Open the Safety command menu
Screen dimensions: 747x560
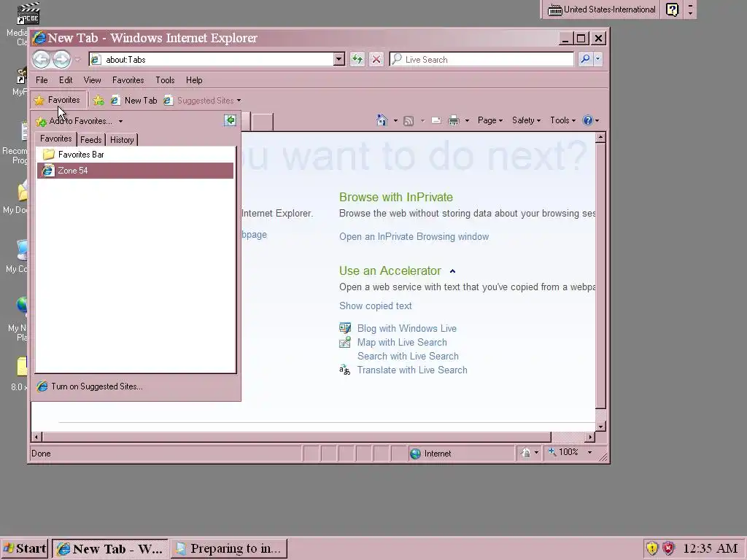527,120
